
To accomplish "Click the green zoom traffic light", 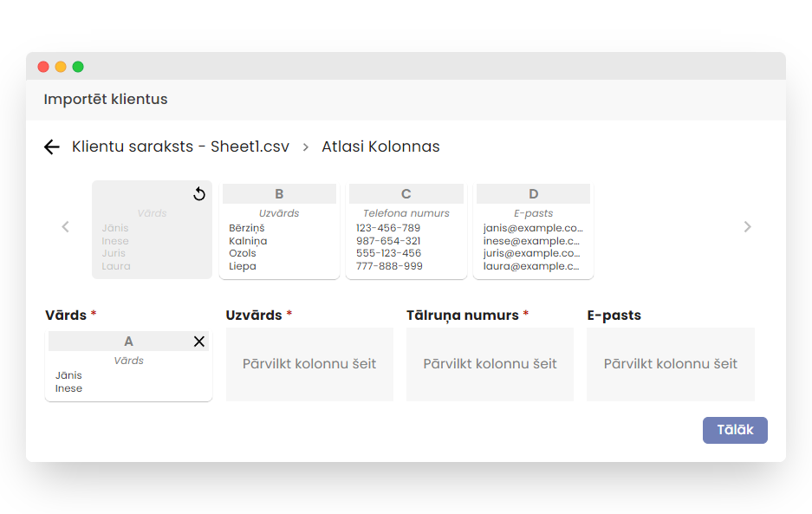I will (x=78, y=66).
